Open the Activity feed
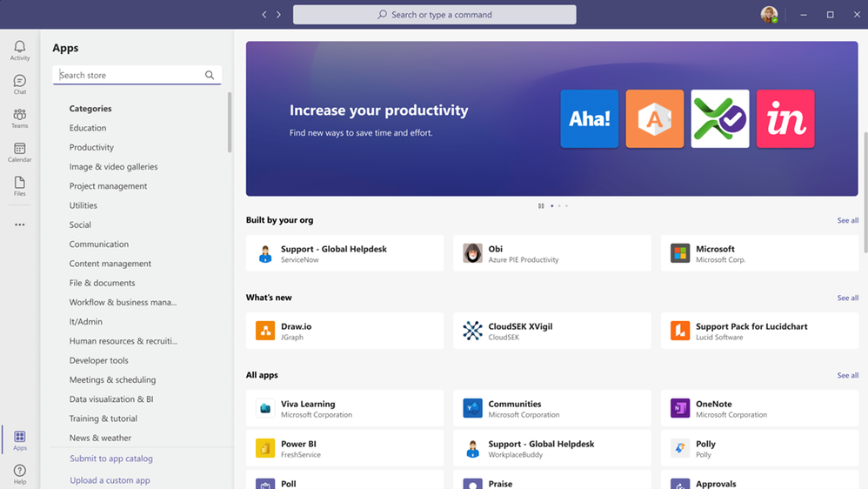Screen dimensions: 868x489 click(x=19, y=50)
